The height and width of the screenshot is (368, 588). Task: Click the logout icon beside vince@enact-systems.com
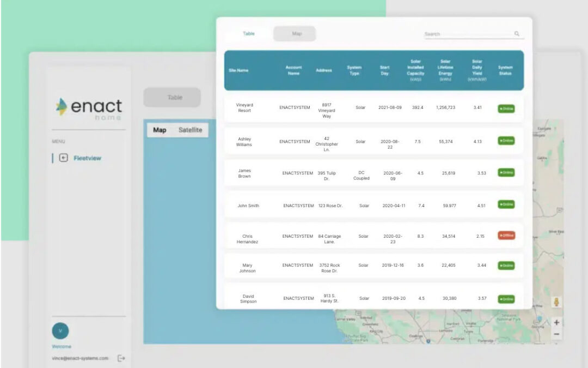(x=121, y=358)
